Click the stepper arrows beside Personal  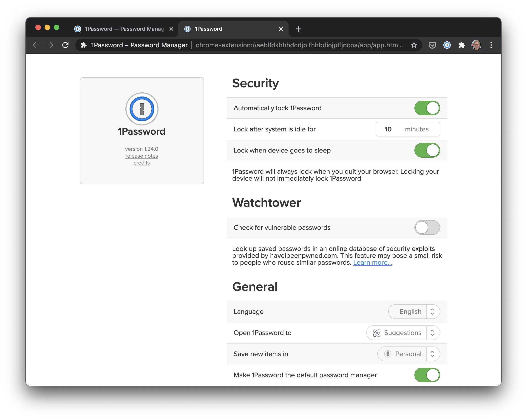[x=432, y=354]
